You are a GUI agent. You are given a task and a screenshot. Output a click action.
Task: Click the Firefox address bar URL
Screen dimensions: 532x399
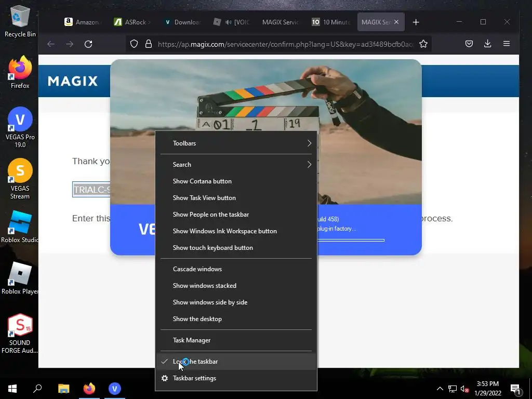(285, 44)
